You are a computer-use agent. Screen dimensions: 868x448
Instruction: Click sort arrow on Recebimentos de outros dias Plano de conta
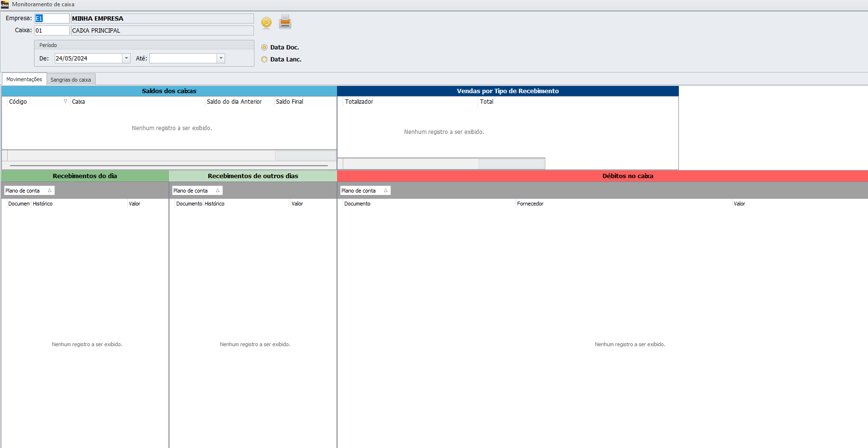(x=217, y=191)
